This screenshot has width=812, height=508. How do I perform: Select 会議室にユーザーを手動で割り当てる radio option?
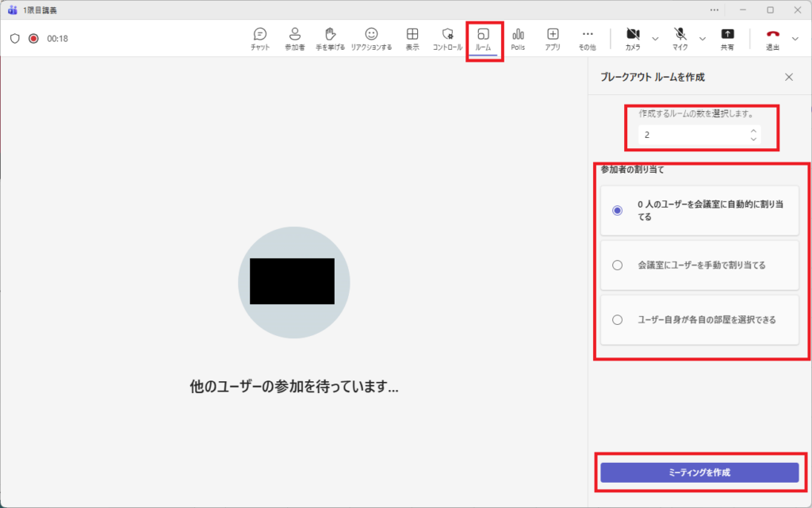[618, 265]
